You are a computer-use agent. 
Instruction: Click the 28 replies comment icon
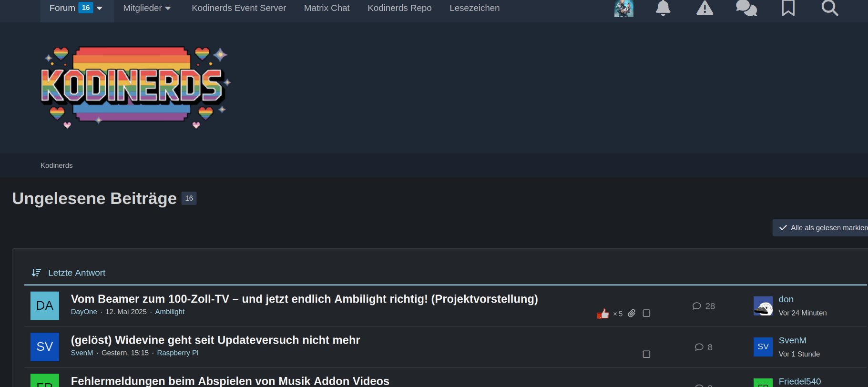click(x=696, y=306)
